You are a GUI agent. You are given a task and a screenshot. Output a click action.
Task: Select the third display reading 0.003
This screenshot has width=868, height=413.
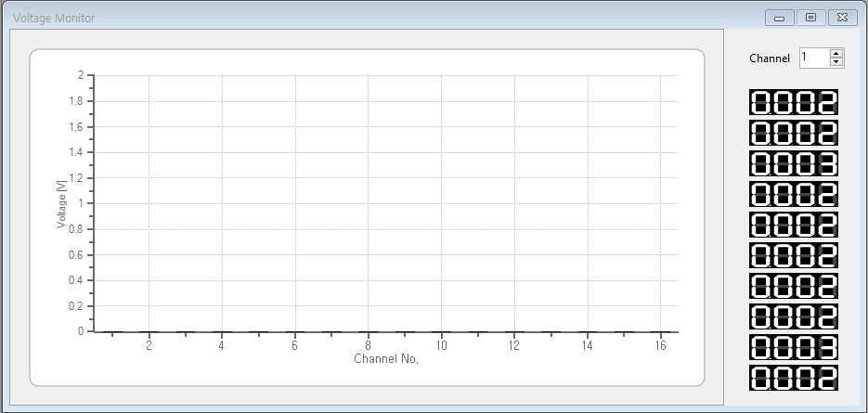pyautogui.click(x=794, y=163)
